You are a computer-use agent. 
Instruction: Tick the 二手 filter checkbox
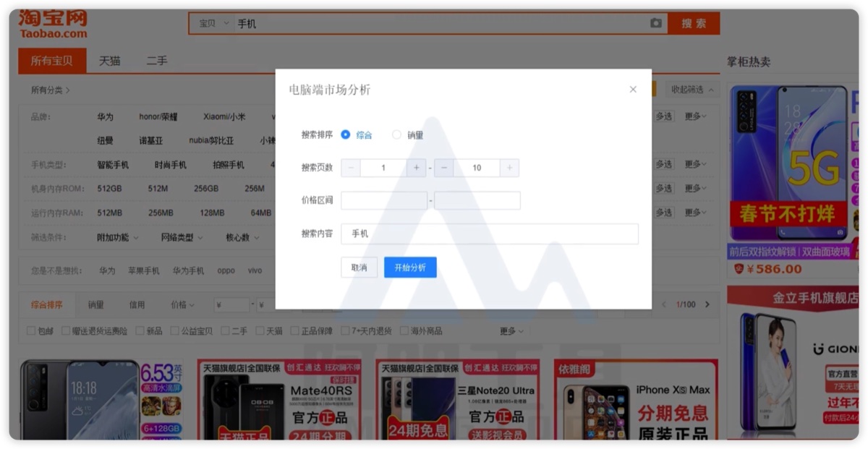[x=224, y=331]
